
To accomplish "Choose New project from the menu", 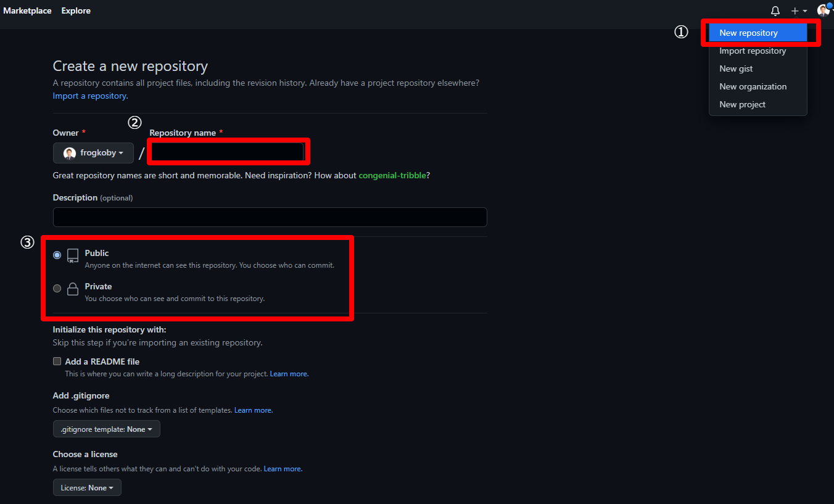I will click(758, 104).
